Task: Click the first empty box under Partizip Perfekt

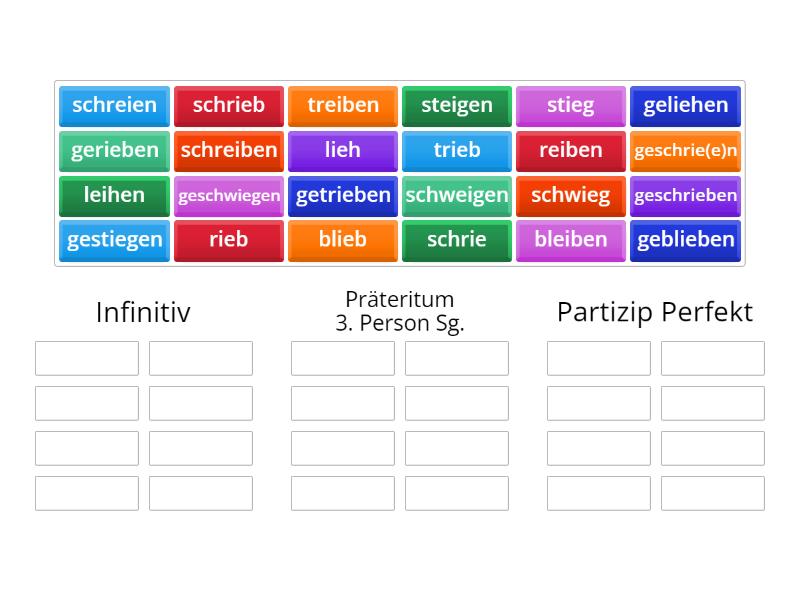Action: tap(598, 358)
